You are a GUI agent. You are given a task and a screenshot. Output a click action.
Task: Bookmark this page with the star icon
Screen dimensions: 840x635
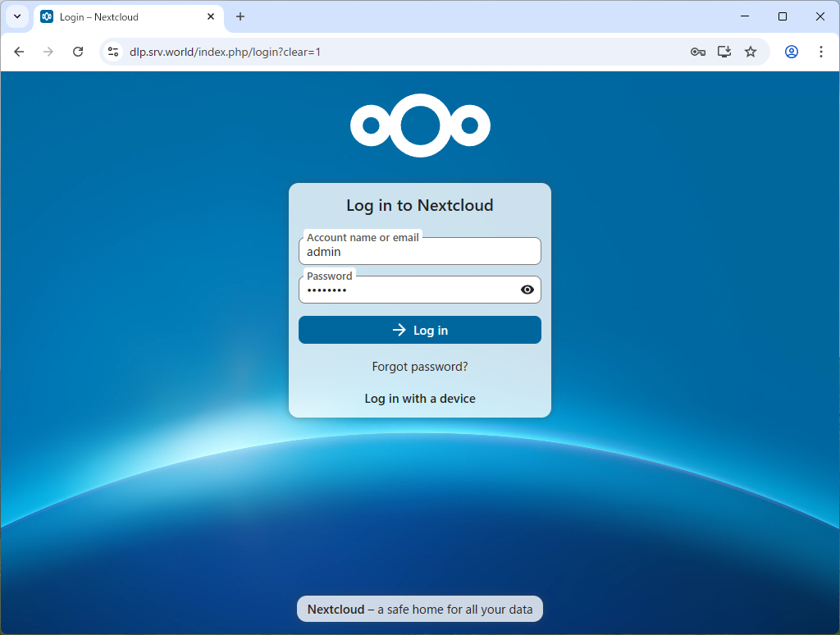pos(751,52)
